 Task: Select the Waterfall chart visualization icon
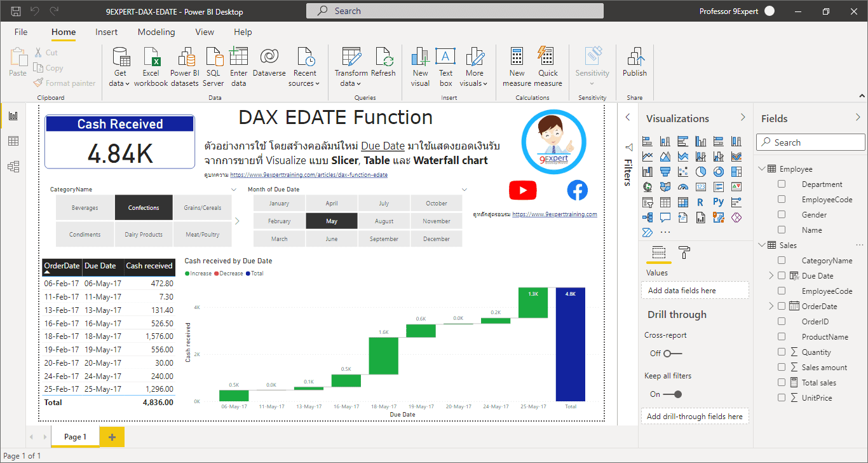(x=647, y=172)
